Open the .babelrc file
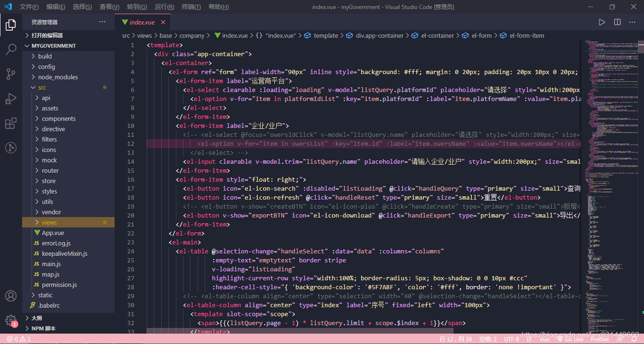This screenshot has width=644, height=344. 68,305
